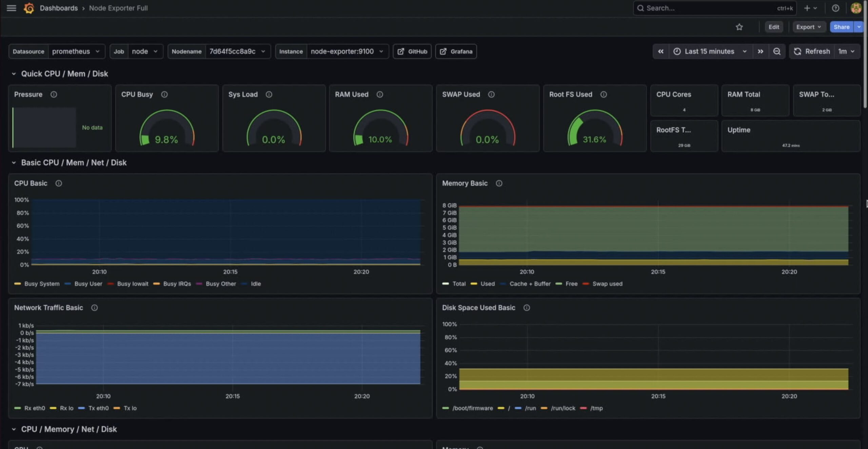Viewport: 868px width, 449px height.
Task: Toggle Cache + Buffer series in Memory legend
Action: coord(530,284)
